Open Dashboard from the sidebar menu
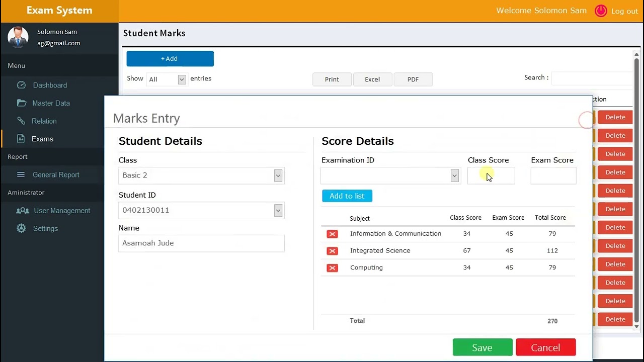 50,85
